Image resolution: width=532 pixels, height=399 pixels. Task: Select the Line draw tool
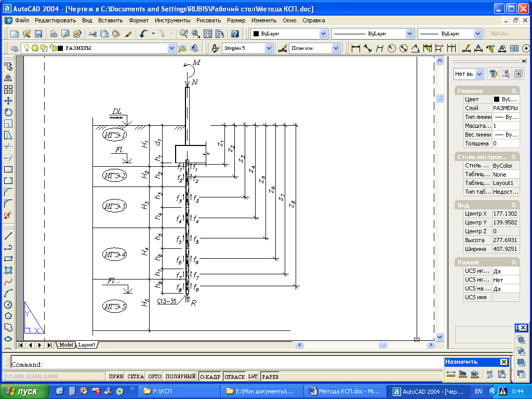click(8, 236)
